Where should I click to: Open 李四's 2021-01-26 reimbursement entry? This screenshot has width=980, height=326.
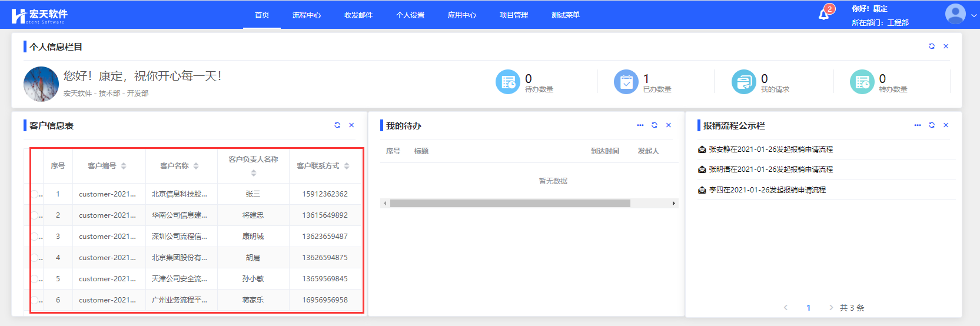[767, 190]
